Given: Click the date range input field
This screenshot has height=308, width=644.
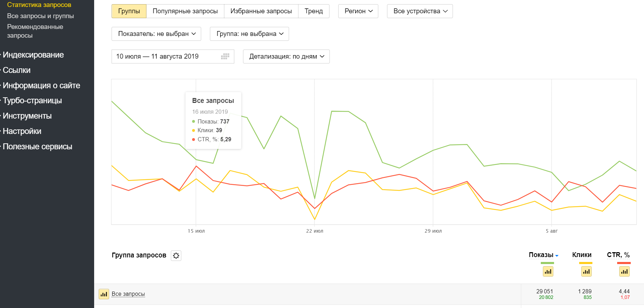Looking at the screenshot, I should 164,57.
